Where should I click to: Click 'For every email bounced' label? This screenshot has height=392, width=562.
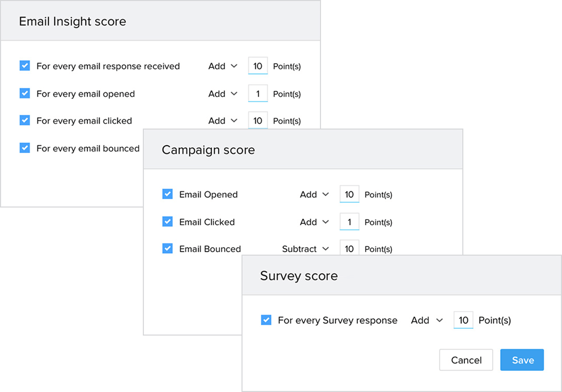(88, 148)
